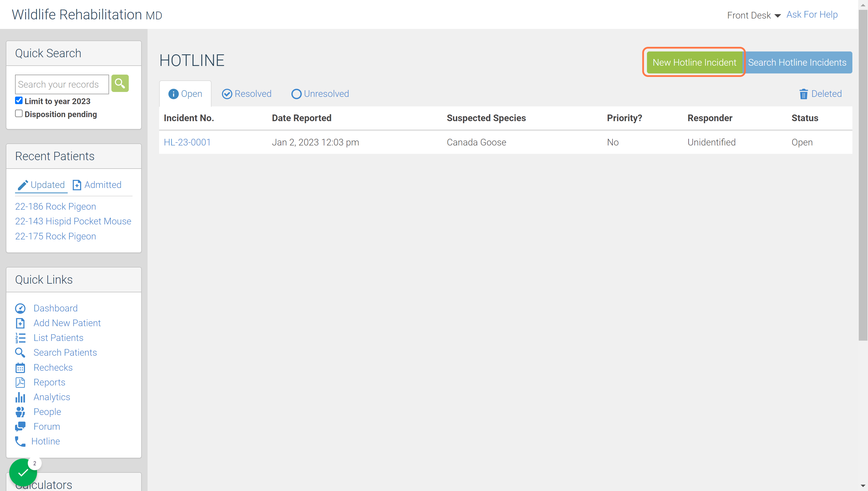Select the Admitted recent patients tab

point(97,185)
